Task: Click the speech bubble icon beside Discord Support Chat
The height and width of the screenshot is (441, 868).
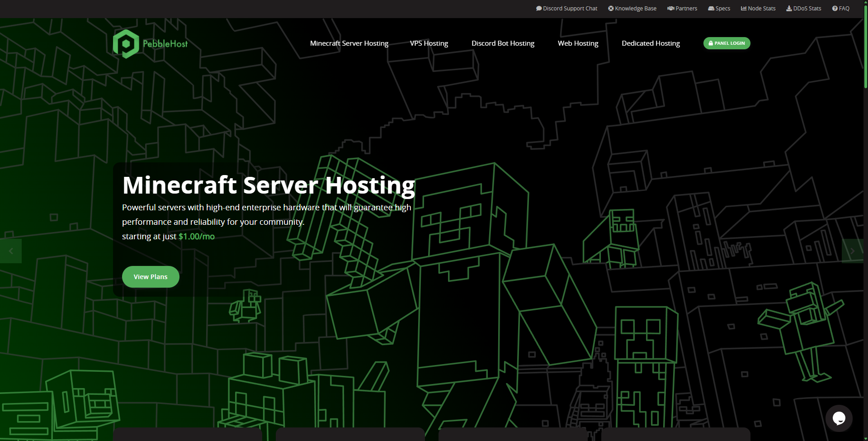Action: 539,9
